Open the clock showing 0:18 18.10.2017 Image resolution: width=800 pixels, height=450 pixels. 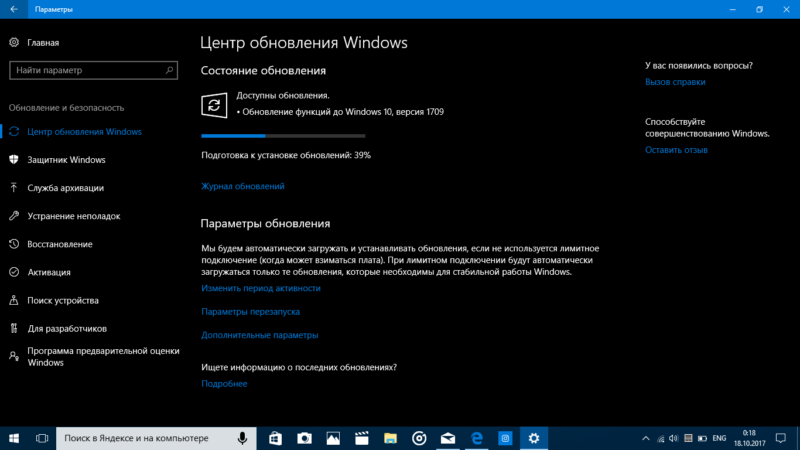(x=749, y=438)
